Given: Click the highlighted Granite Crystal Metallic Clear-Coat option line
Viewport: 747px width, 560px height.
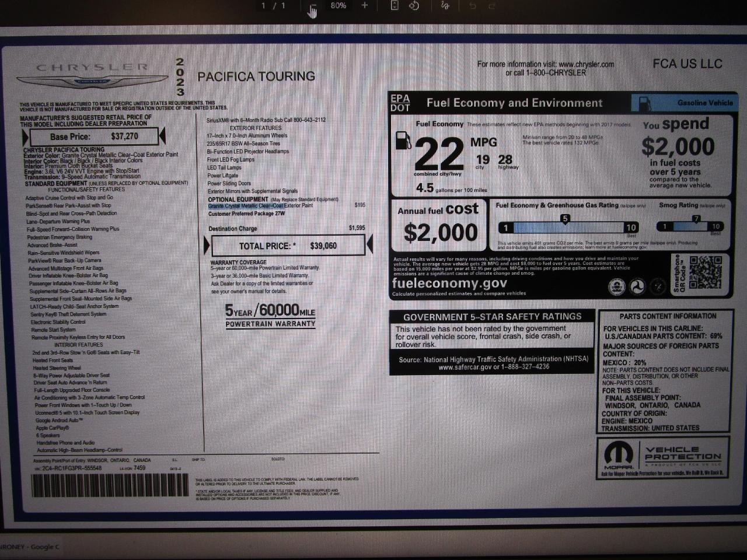Looking at the screenshot, I should (x=287, y=205).
